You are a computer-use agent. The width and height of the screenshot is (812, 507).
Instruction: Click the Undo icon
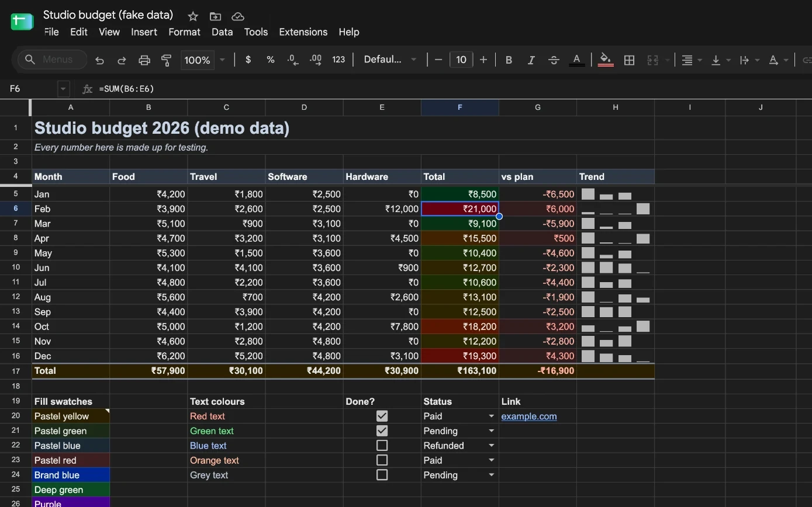pyautogui.click(x=99, y=60)
